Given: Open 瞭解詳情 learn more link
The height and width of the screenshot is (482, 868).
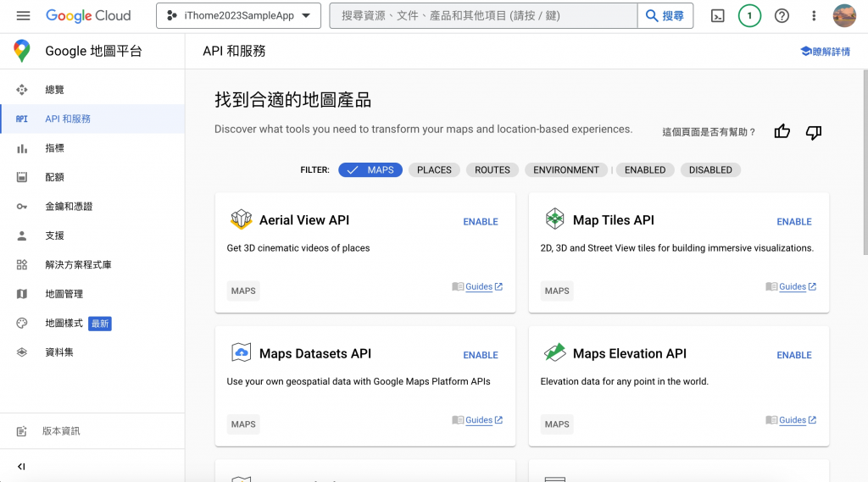Looking at the screenshot, I should [826, 52].
